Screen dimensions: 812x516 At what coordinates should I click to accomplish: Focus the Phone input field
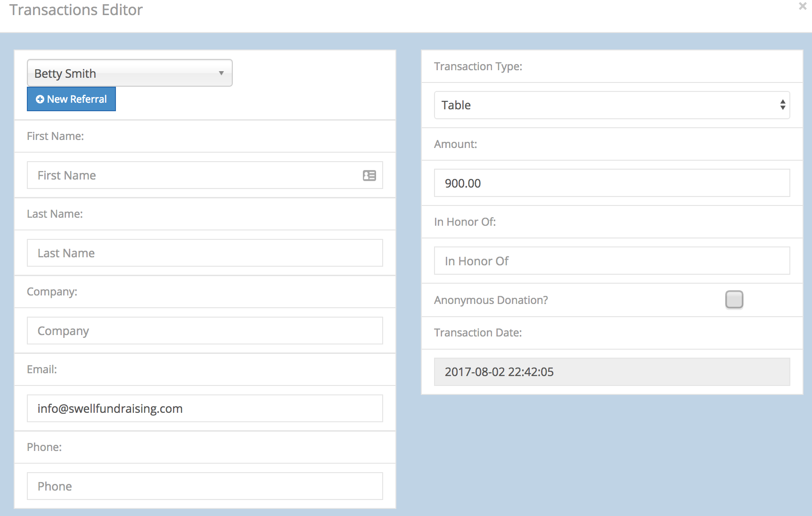205,486
